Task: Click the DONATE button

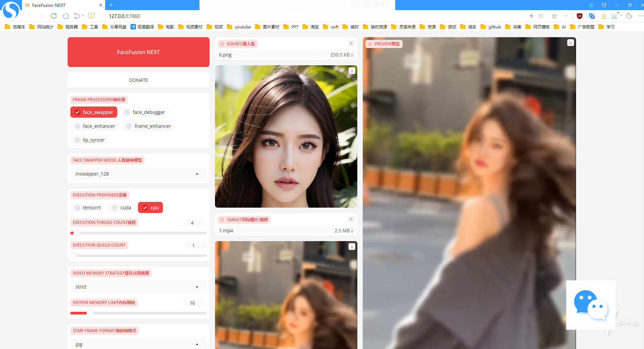Action: [139, 80]
